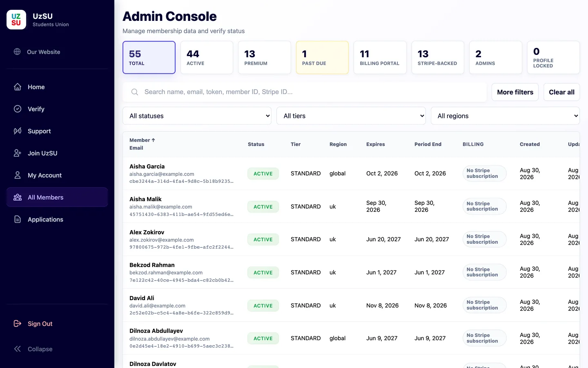
Task: Sort by the Member column arrow
Action: pyautogui.click(x=154, y=140)
